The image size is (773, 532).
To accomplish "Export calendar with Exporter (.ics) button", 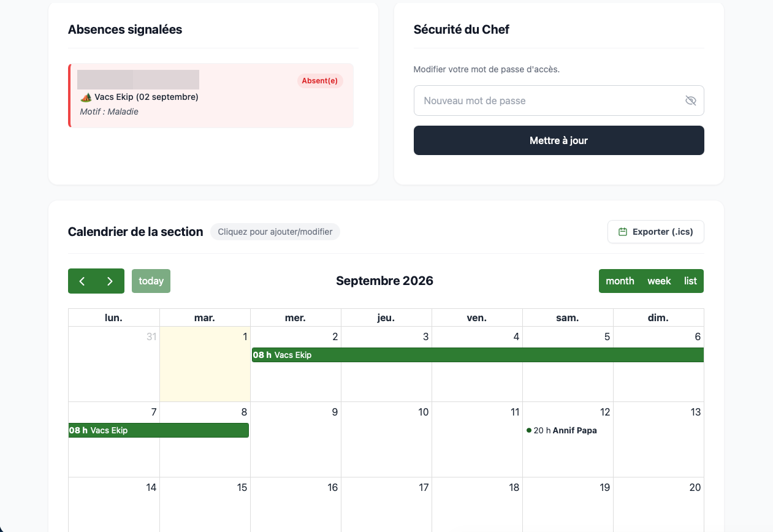I will click(x=655, y=232).
